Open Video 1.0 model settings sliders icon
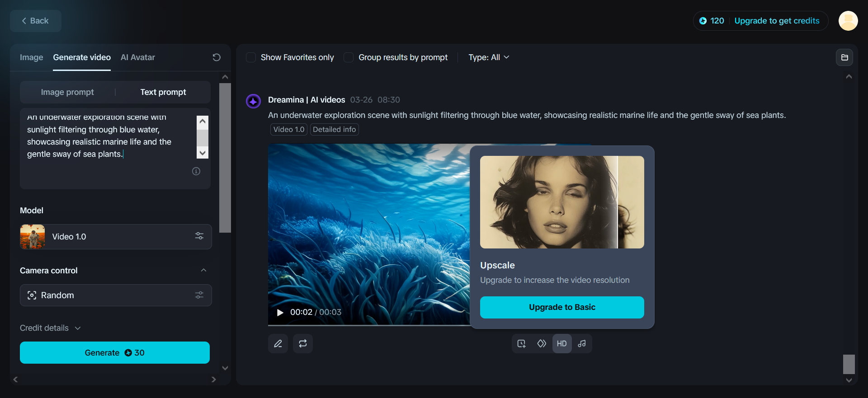Viewport: 868px width, 398px height. [199, 236]
